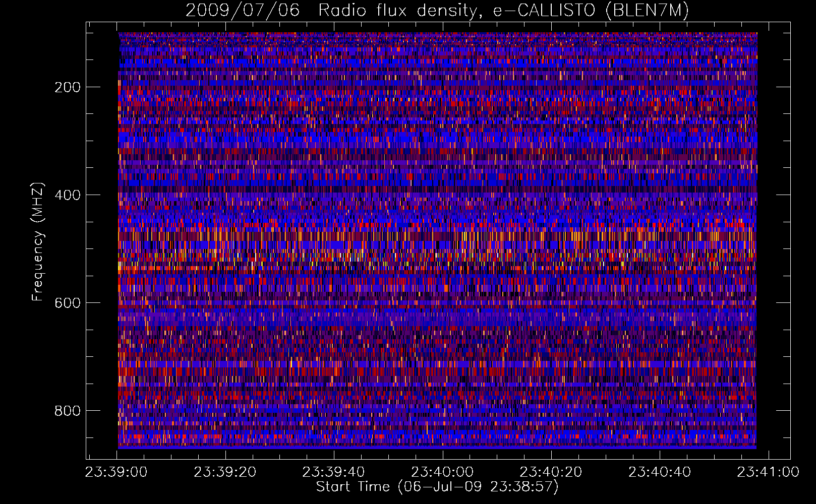Click the 23:40:40 time tick label
This screenshot has height=504, width=816.
660,472
